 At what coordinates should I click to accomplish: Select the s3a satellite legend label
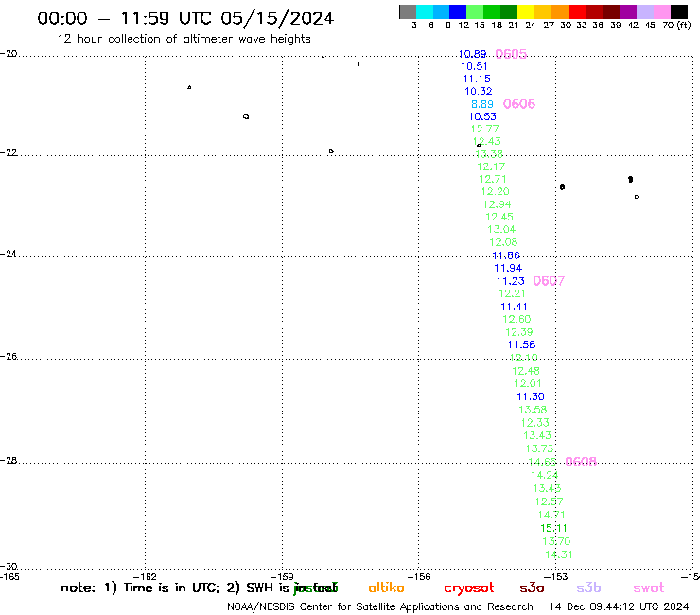click(x=532, y=588)
